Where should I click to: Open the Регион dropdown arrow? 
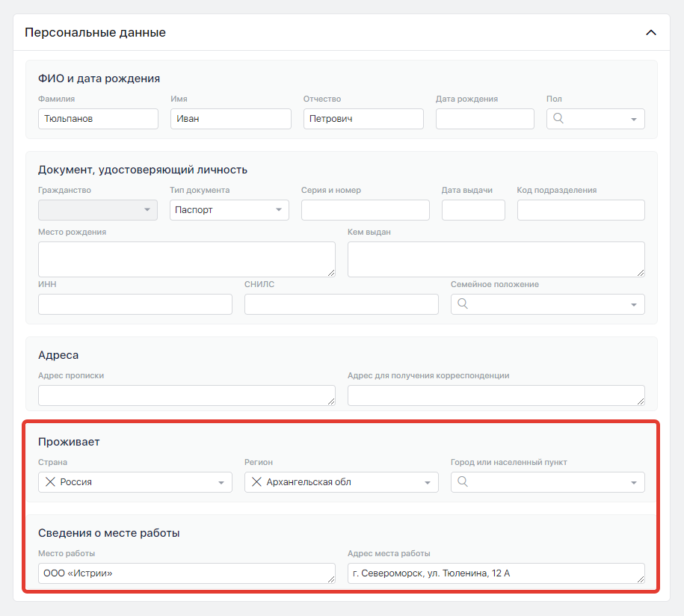[x=427, y=483]
